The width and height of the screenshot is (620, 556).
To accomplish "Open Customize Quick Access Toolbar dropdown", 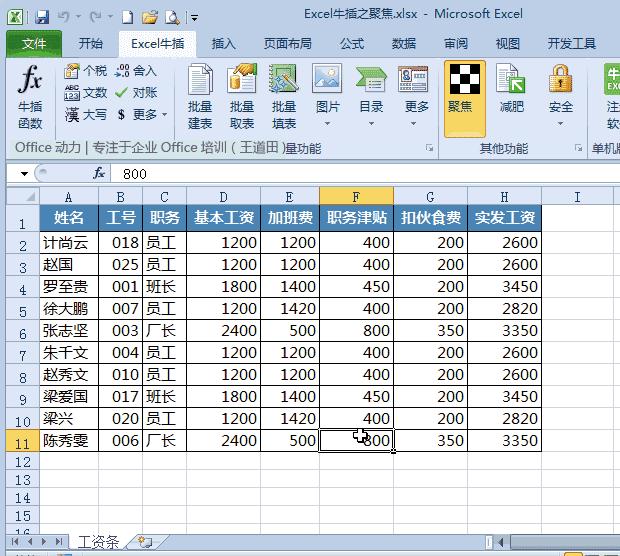I will point(194,17).
